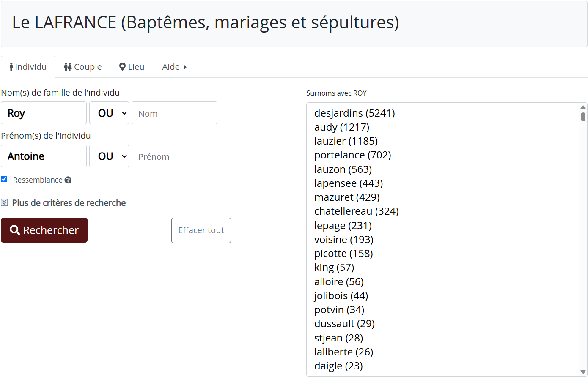The height and width of the screenshot is (377, 588).
Task: Open the Aide menu
Action: pos(174,67)
